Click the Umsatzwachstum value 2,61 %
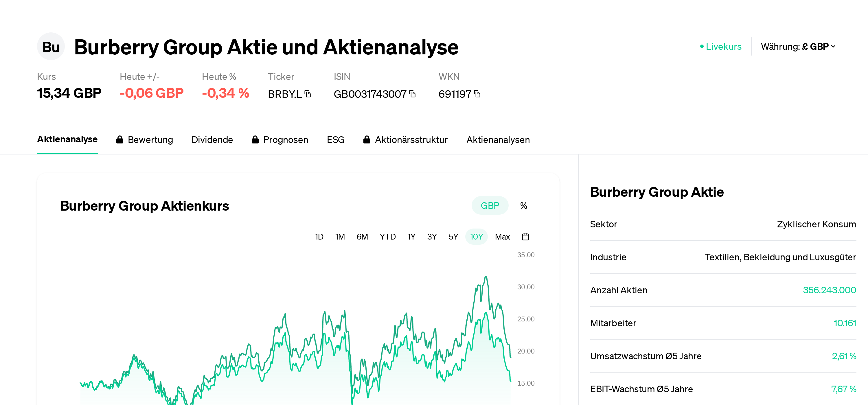Viewport: 868px width, 405px height. pos(844,356)
